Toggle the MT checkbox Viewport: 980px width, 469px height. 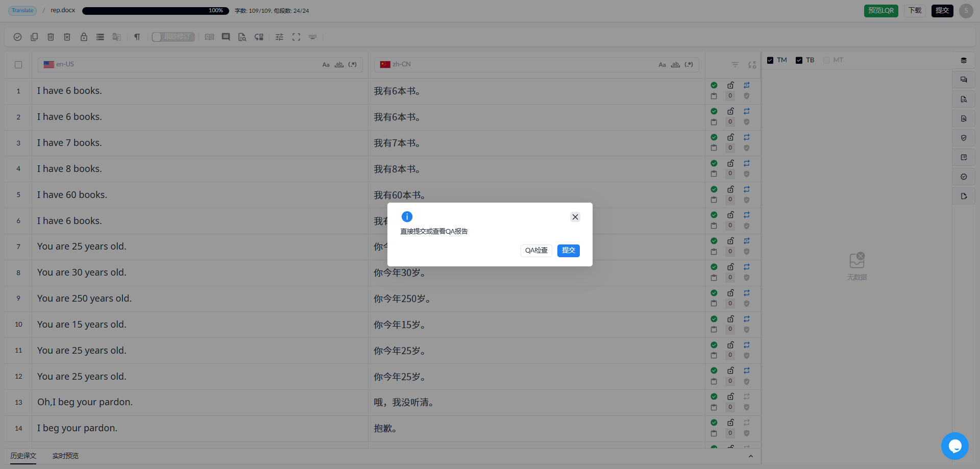826,60
